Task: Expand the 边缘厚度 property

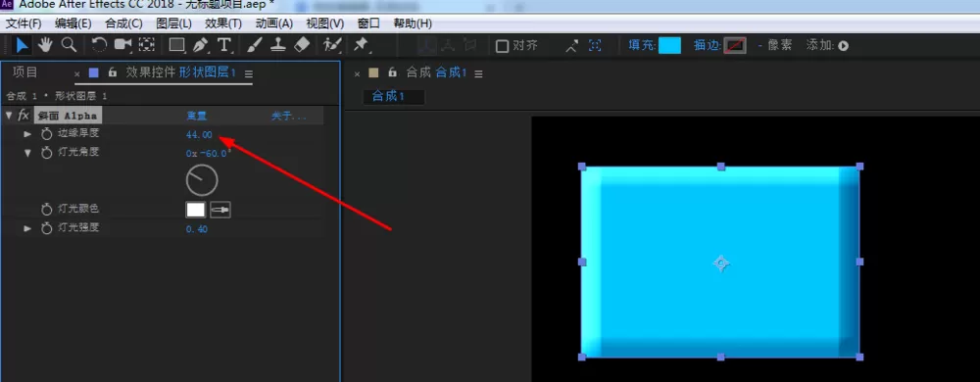Action: tap(27, 134)
